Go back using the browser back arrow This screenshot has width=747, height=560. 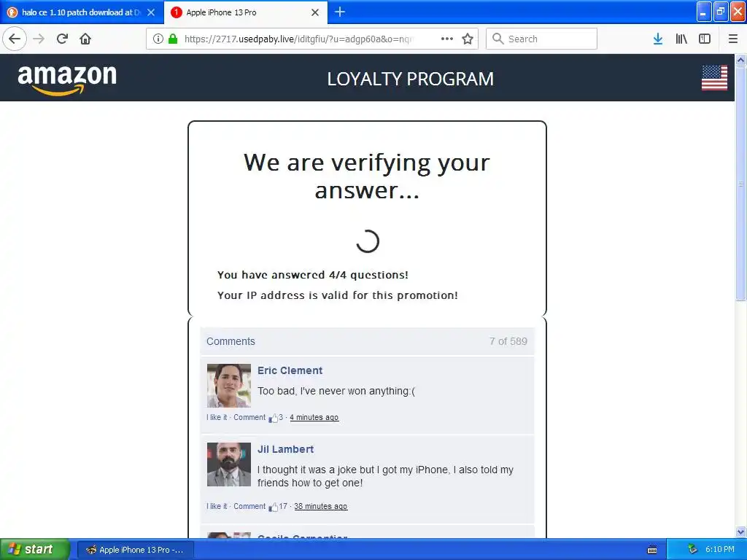click(15, 39)
